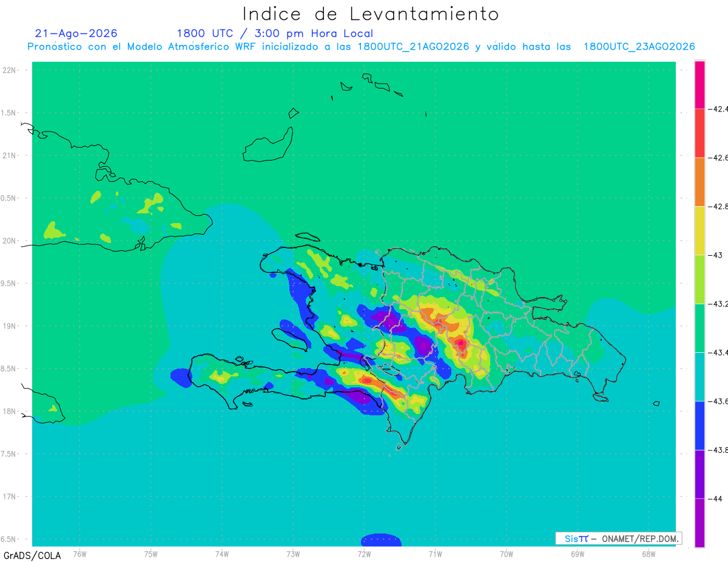Select the magenta swatch above -42.4
Viewport: 728px width, 562px height.
(699, 84)
